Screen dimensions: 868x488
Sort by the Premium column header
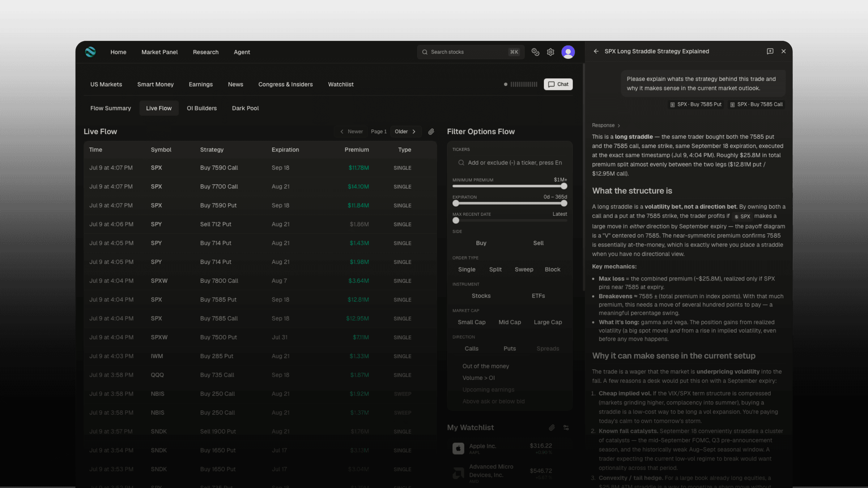(x=357, y=150)
